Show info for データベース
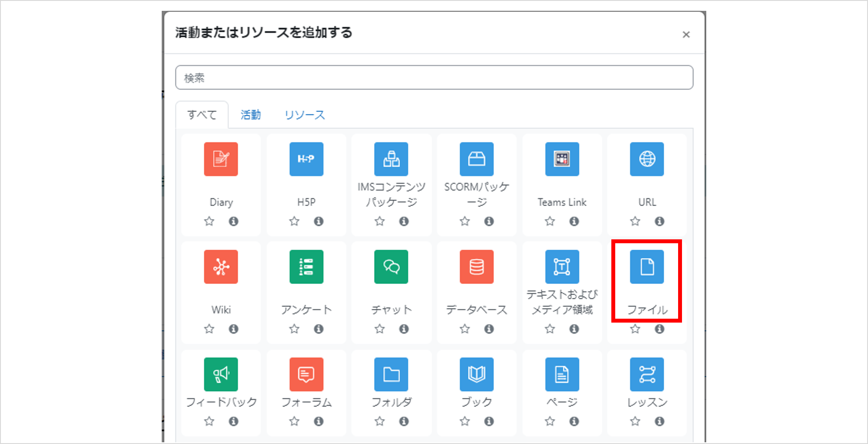 tap(489, 329)
